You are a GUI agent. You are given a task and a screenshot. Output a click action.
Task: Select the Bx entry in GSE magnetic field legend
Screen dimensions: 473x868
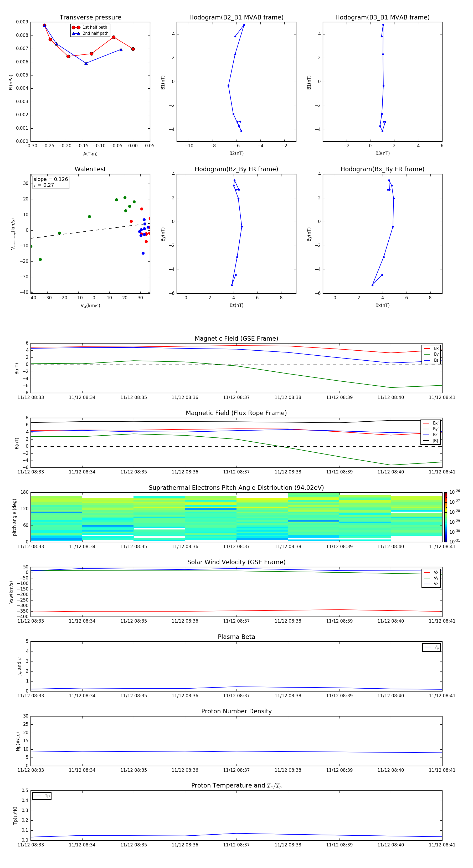431,349
